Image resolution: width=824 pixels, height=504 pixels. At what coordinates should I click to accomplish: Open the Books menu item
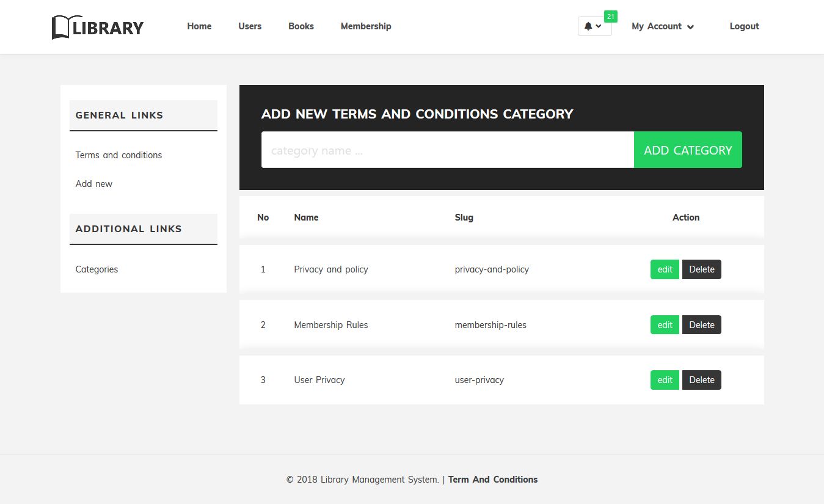[301, 26]
